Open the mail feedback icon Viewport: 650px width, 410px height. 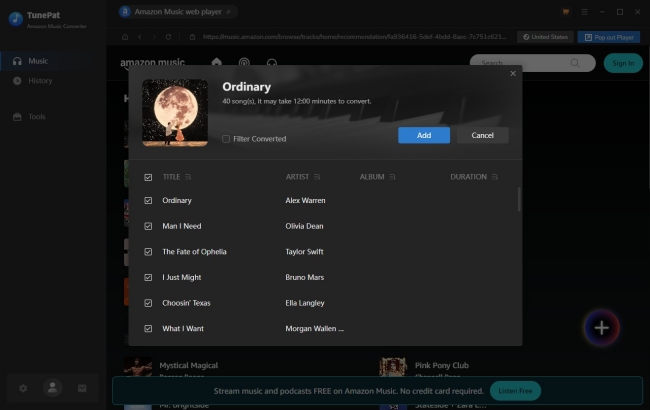tap(82, 388)
